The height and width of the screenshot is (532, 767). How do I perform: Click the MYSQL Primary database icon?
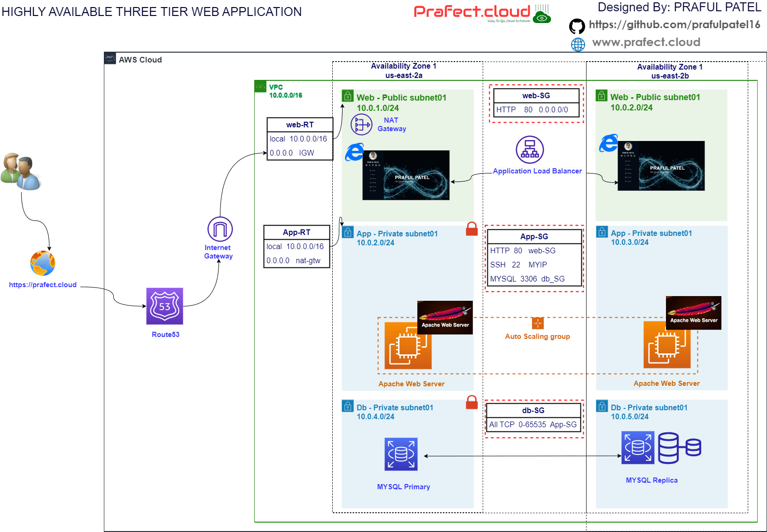(x=401, y=454)
